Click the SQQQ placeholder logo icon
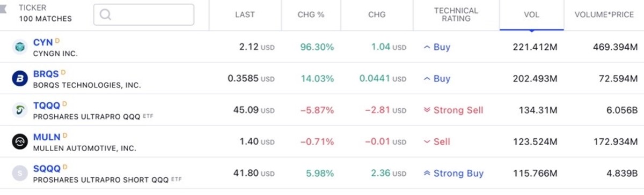 point(20,174)
